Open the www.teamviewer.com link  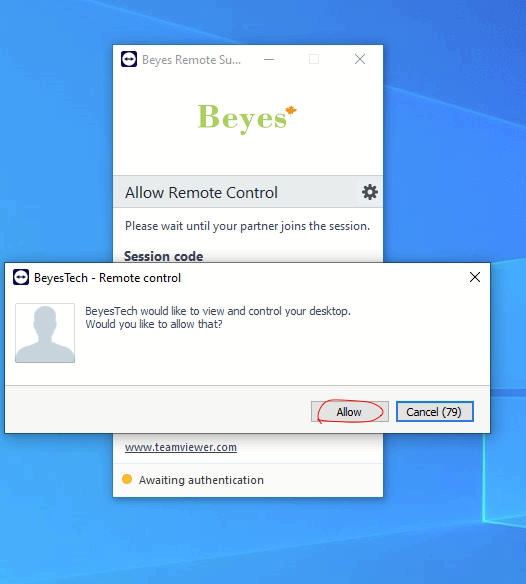[181, 447]
